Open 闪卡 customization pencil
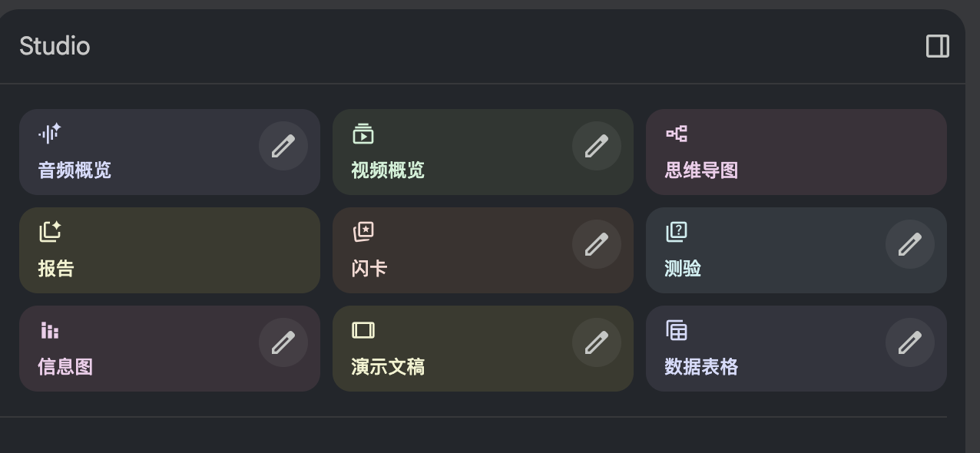The width and height of the screenshot is (980, 453). [597, 244]
